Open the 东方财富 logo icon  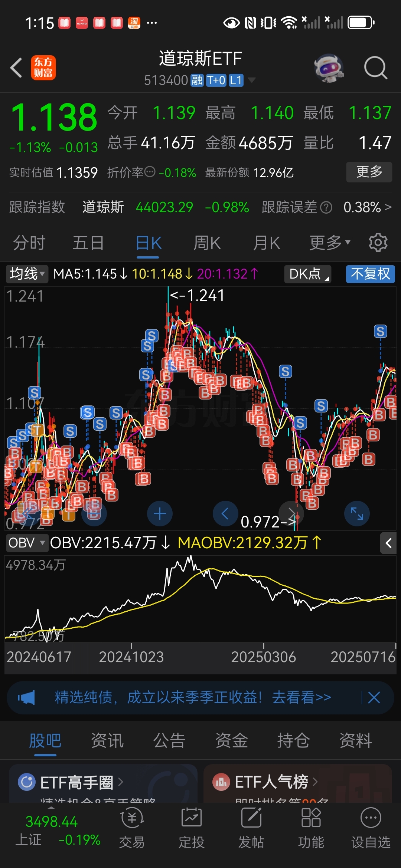[x=43, y=68]
